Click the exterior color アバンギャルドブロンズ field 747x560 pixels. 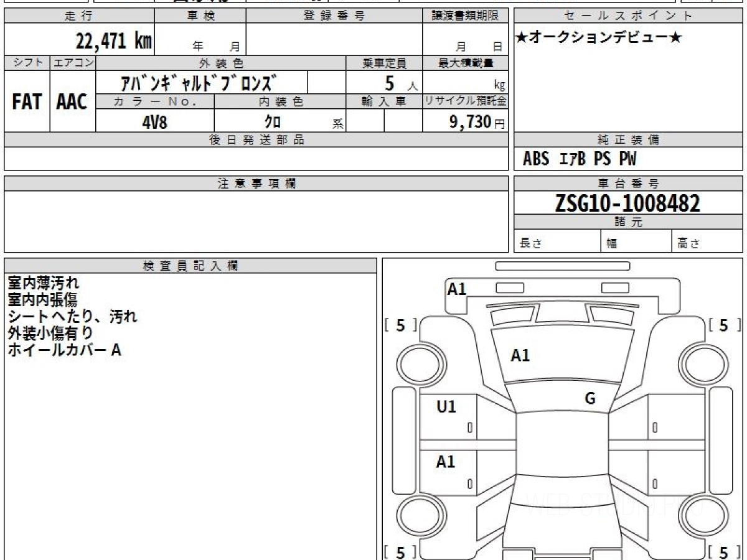199,82
